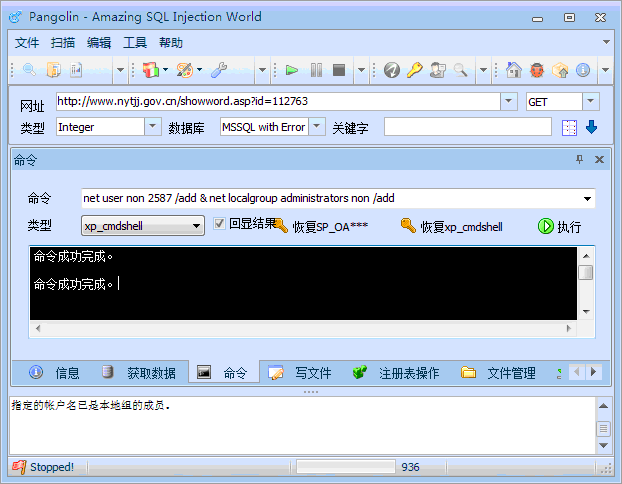Click the update box arrow icon
This screenshot has height=484, width=622.
(560, 70)
